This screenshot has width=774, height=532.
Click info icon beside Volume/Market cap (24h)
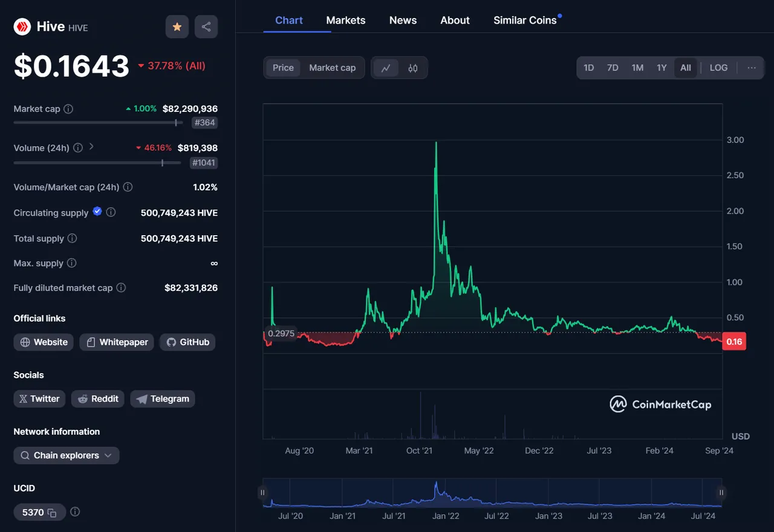tap(128, 187)
